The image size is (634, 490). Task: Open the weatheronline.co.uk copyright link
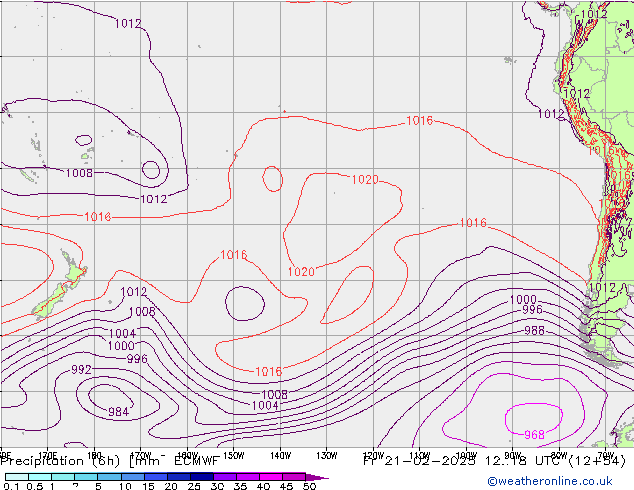tap(550, 481)
